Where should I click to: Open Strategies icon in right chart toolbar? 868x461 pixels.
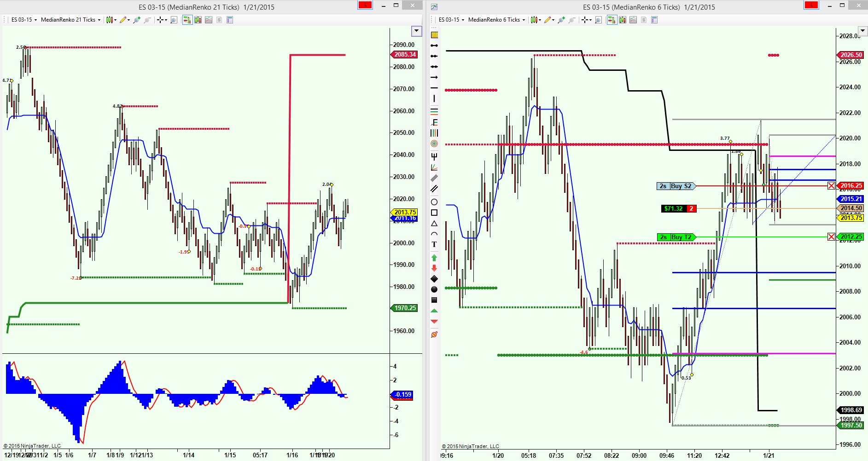pos(644,20)
